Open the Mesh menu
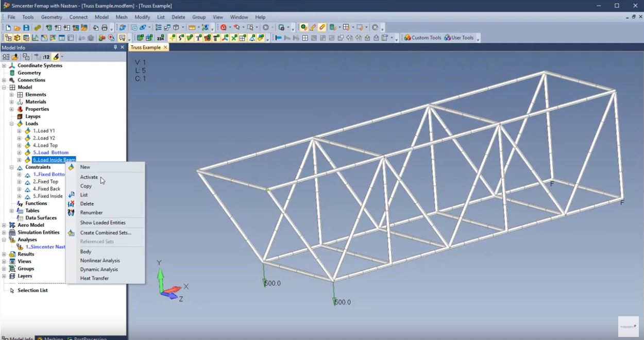The height and width of the screenshot is (340, 644). click(122, 17)
